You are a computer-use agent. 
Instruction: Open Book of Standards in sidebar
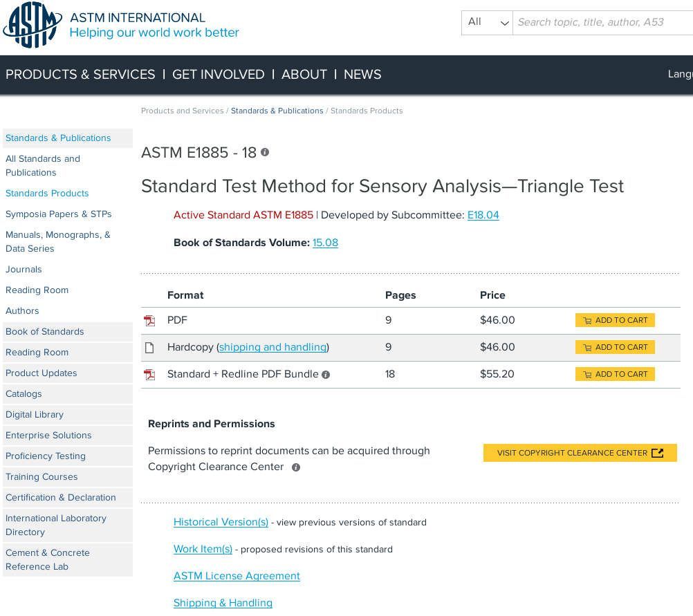tap(67, 331)
